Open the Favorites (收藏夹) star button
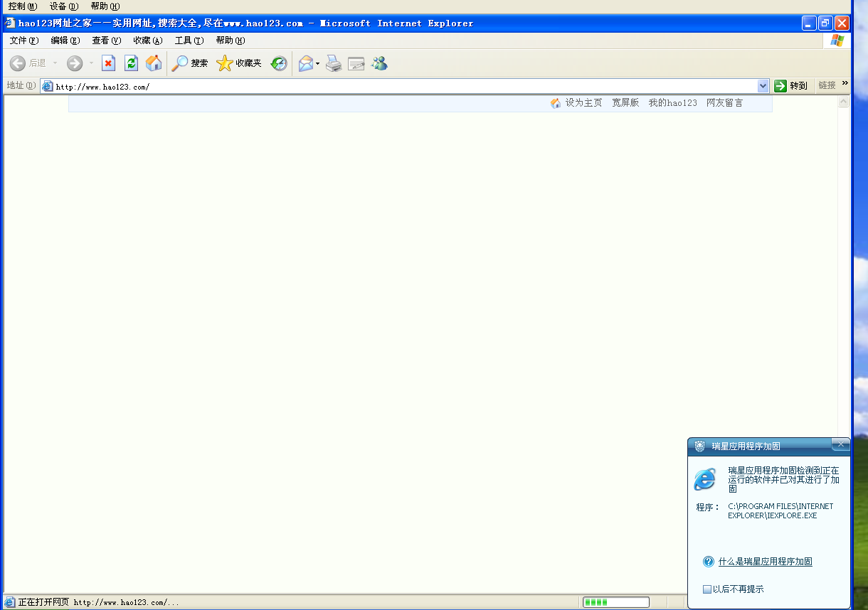Viewport: 868px width, 610px height. 239,63
